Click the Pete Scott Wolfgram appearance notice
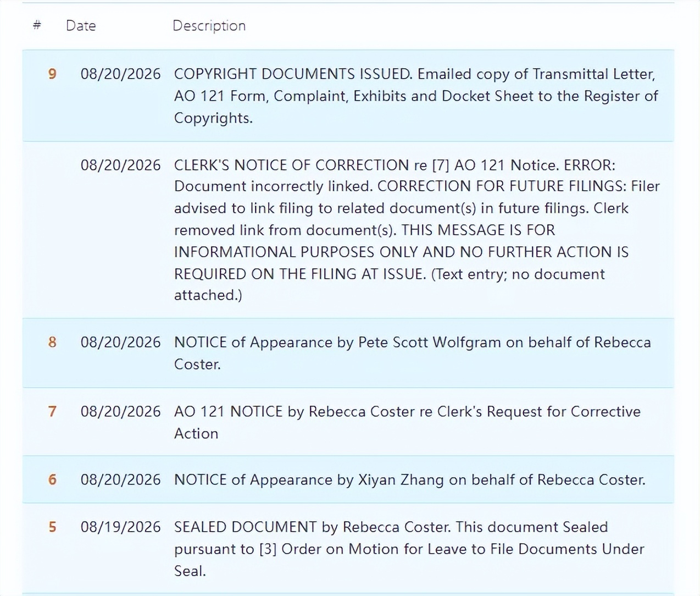This screenshot has height=596, width=700. click(412, 353)
